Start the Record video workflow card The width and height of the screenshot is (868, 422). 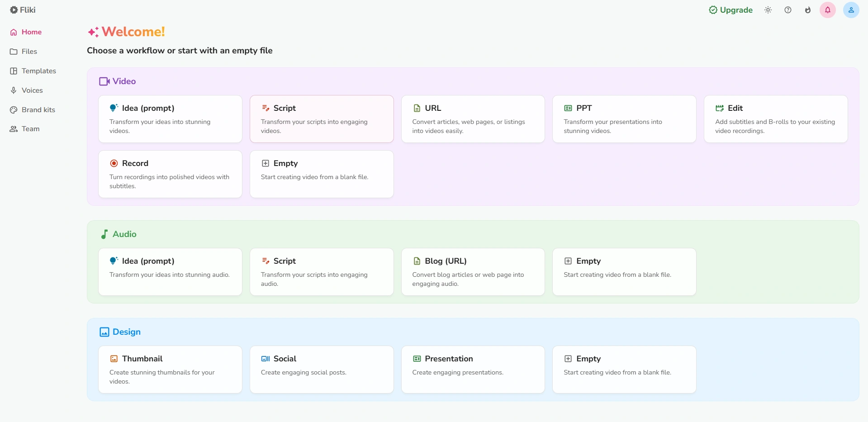coord(170,174)
